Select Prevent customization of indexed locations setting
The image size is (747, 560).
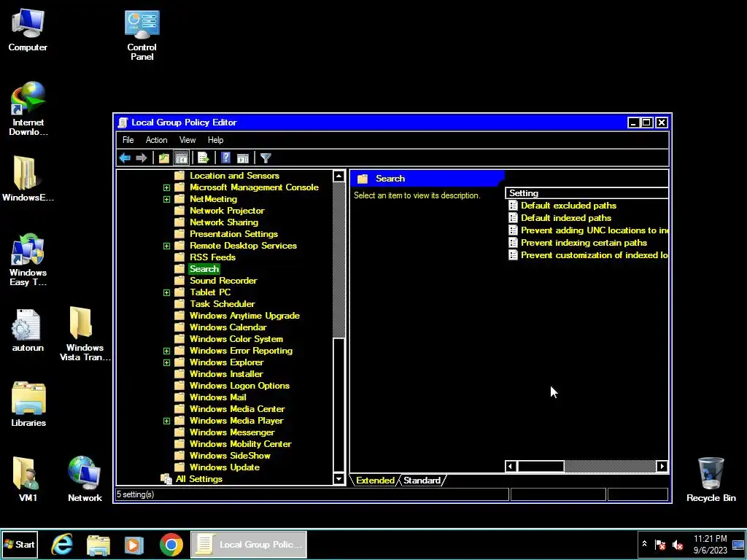coord(588,254)
